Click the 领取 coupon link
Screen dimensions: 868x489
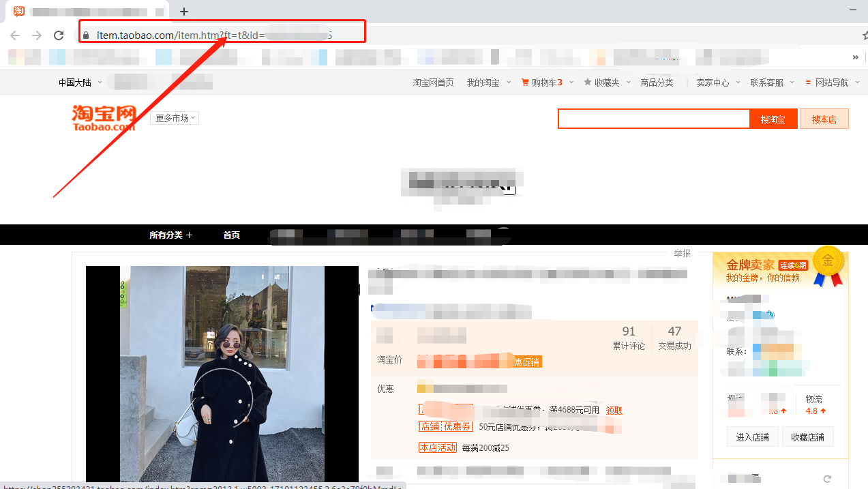point(614,410)
